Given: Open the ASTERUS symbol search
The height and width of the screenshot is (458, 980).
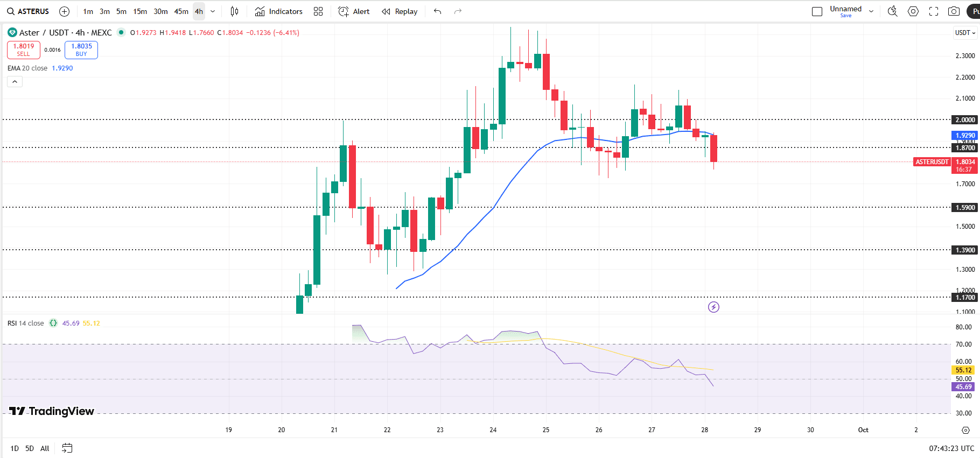Looking at the screenshot, I should [28, 11].
